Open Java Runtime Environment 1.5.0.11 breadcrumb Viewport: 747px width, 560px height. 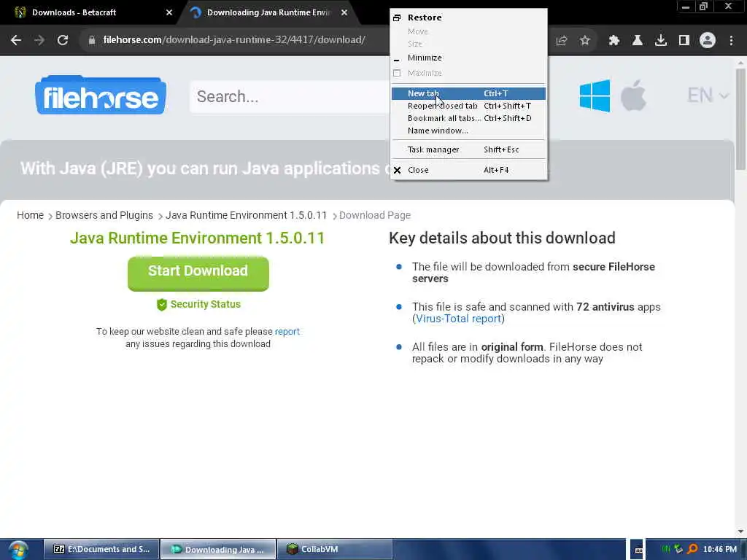click(247, 215)
